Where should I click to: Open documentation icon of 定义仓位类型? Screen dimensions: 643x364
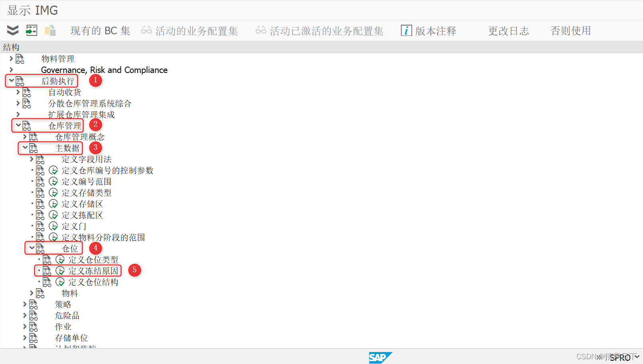[x=47, y=260]
